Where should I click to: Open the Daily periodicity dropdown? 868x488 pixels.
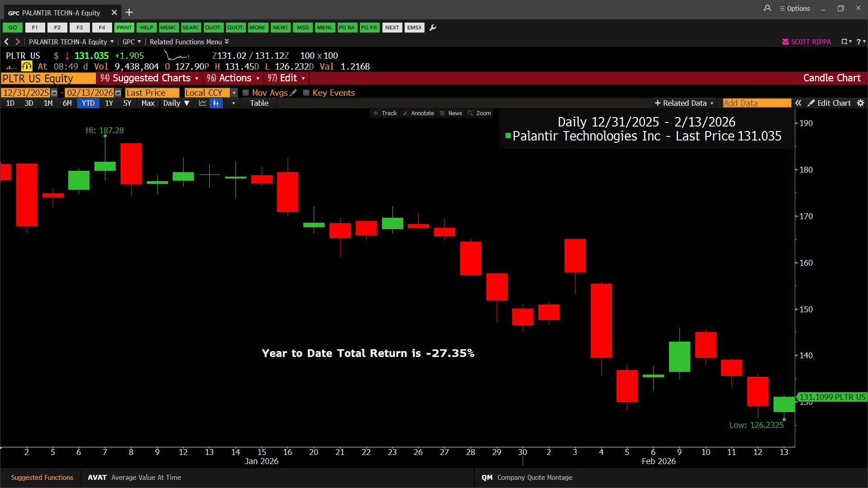click(x=176, y=103)
